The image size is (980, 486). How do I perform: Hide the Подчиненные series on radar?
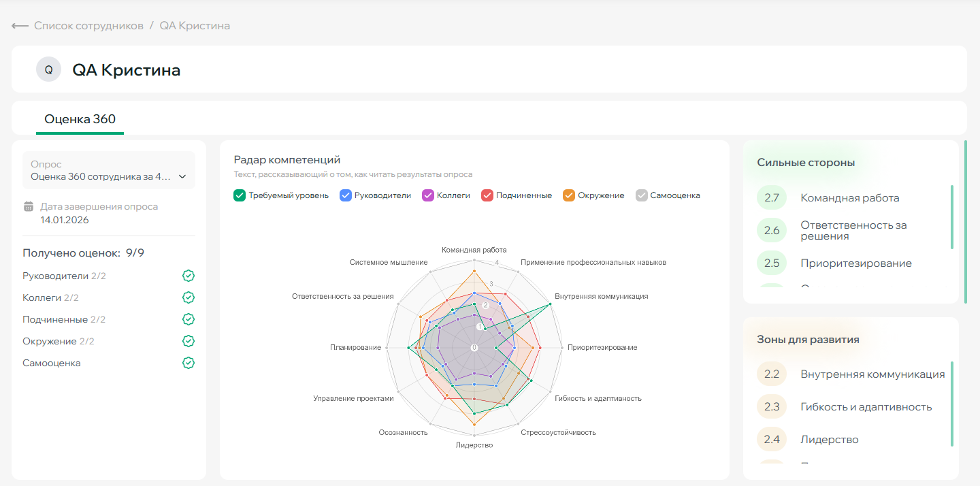(x=487, y=195)
